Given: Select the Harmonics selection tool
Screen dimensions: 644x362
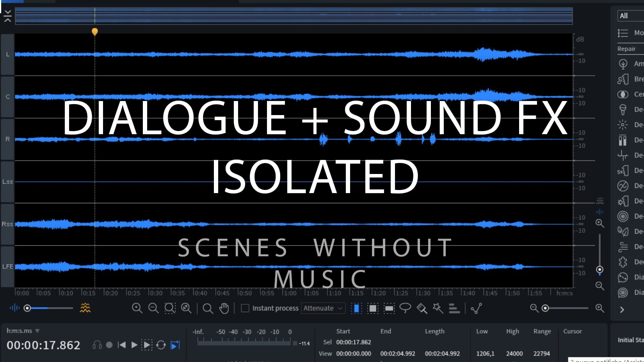Looking at the screenshot, I should tap(454, 309).
